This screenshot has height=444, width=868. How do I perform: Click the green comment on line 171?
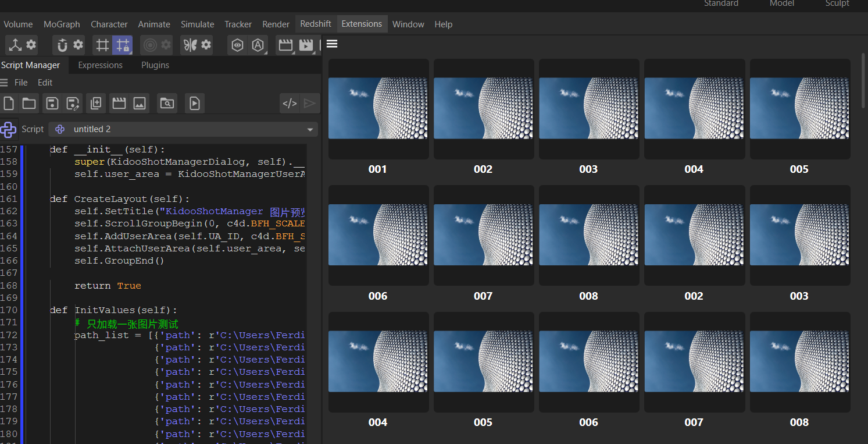[x=126, y=323]
